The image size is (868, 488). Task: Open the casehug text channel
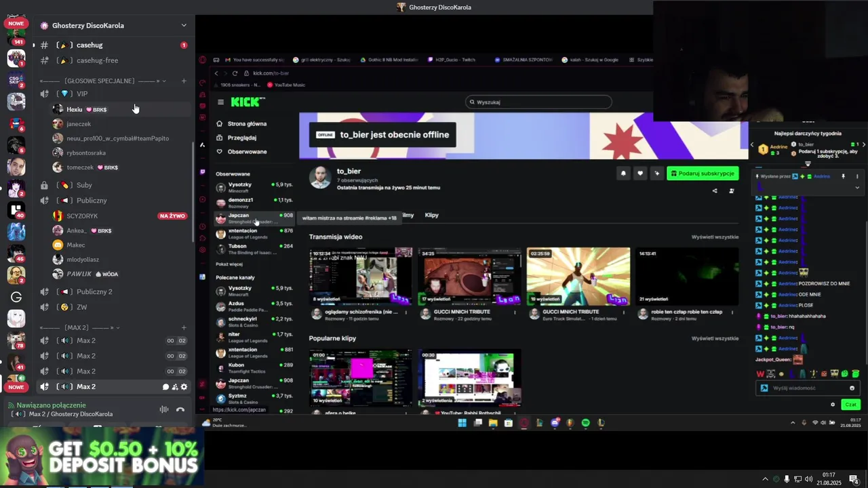coord(113,45)
